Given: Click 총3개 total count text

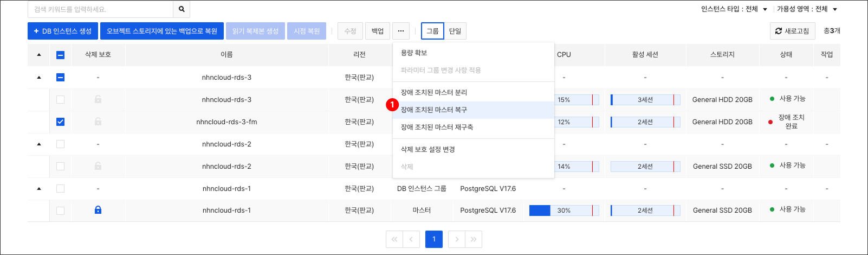Looking at the screenshot, I should 832,31.
